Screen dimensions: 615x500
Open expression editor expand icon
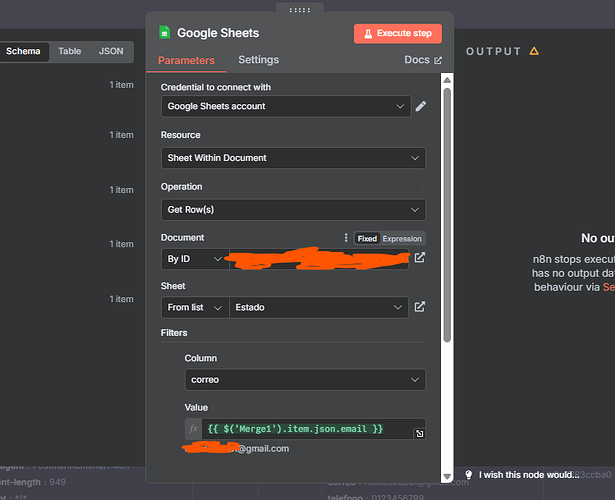coord(420,433)
